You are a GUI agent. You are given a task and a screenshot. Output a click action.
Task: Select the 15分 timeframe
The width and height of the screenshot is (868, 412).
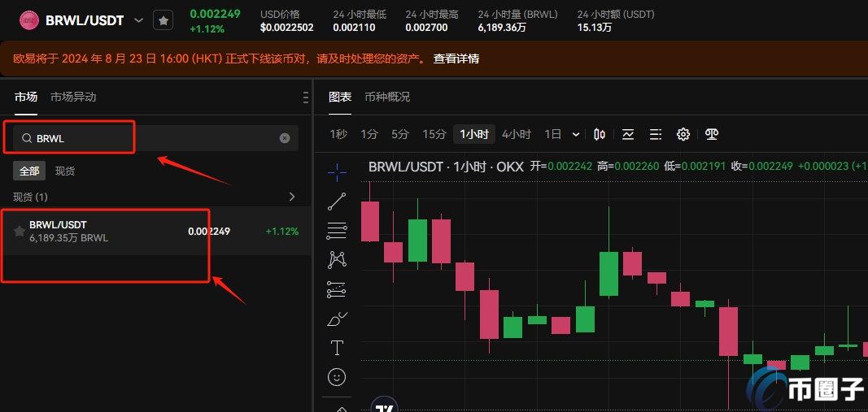coord(434,134)
